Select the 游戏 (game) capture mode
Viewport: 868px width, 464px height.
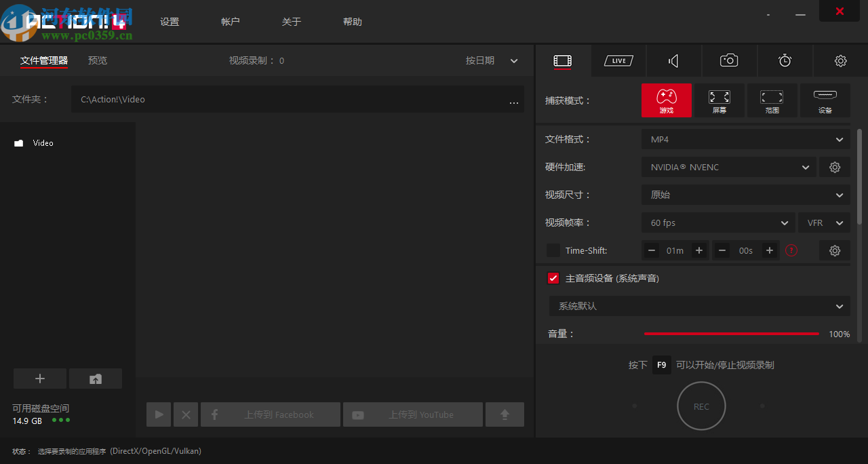tap(666, 100)
